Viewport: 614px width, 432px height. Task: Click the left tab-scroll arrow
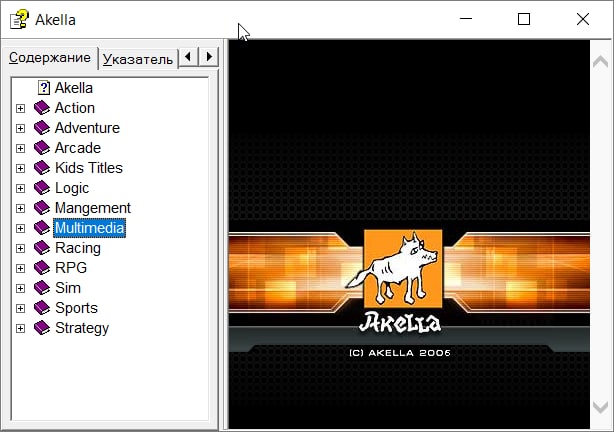(188, 57)
